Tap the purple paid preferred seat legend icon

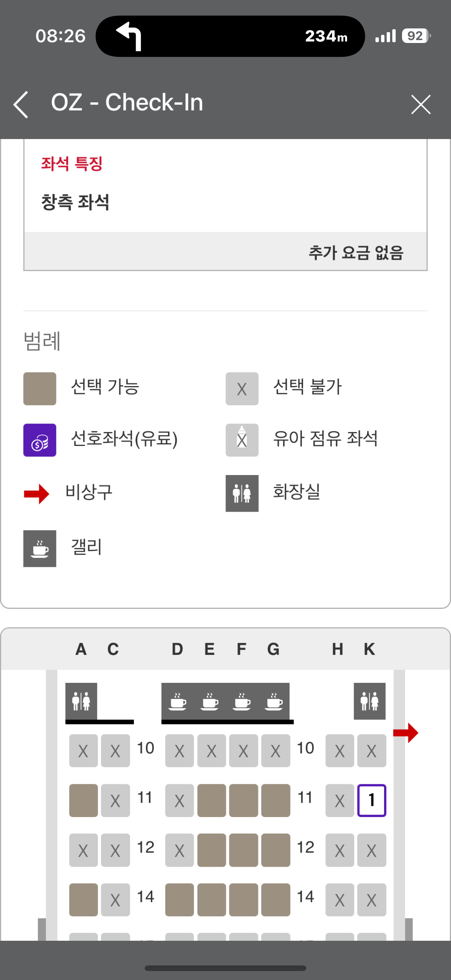click(x=40, y=440)
